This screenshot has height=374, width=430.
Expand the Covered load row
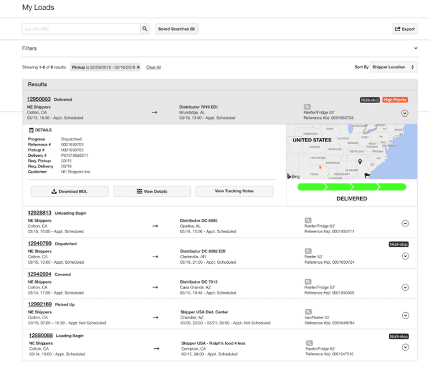coord(405,287)
